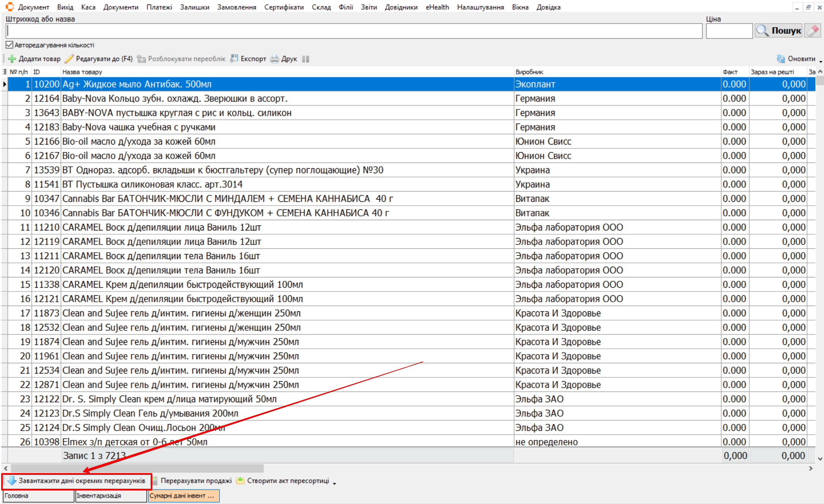Focus the Штрихкод або назва input field
This screenshot has width=824, height=504.
(354, 31)
